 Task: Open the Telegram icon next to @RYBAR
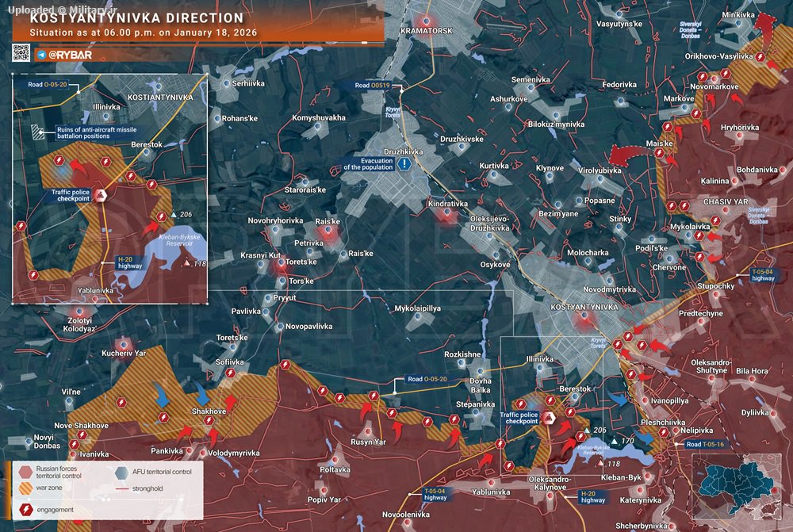(41, 55)
